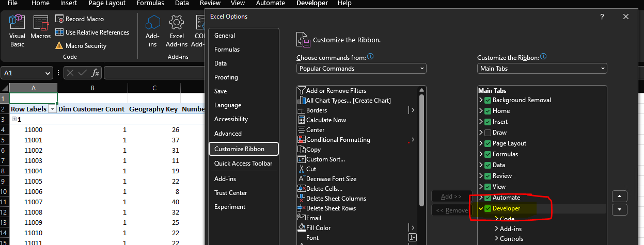The width and height of the screenshot is (644, 245).
Task: Select the Copy command icon
Action: coord(302,149)
